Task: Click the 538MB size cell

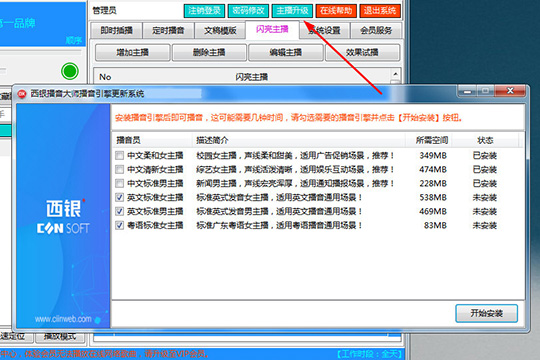Action: [433, 197]
